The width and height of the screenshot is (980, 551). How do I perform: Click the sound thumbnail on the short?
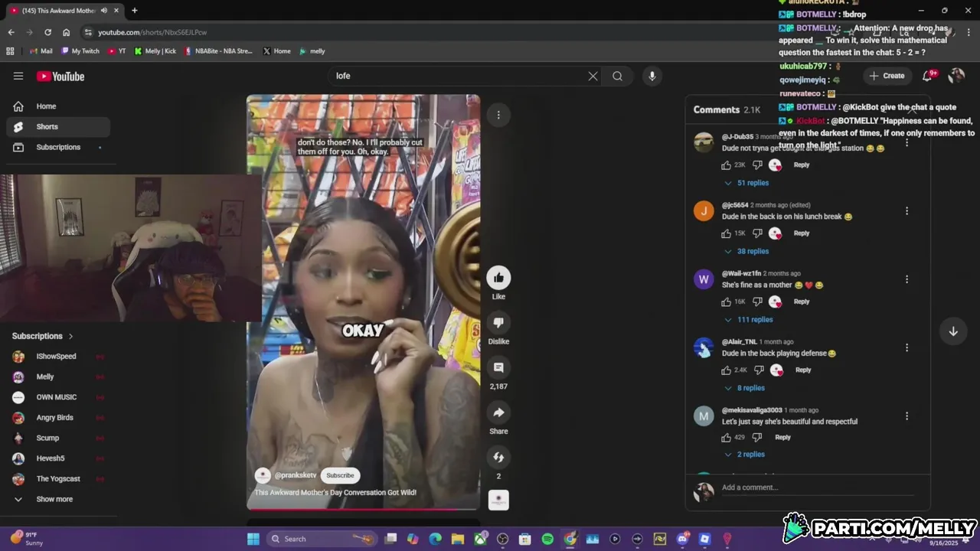(x=498, y=500)
